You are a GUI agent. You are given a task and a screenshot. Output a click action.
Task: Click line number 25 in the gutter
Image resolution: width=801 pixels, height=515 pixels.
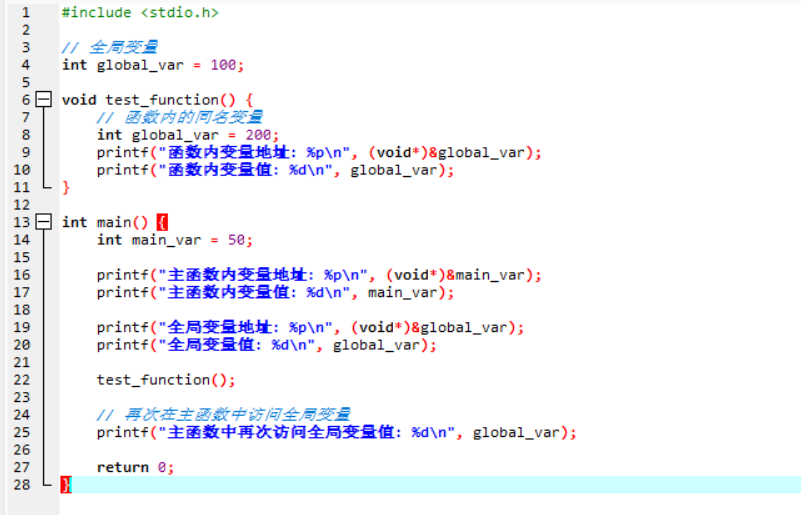(21, 432)
